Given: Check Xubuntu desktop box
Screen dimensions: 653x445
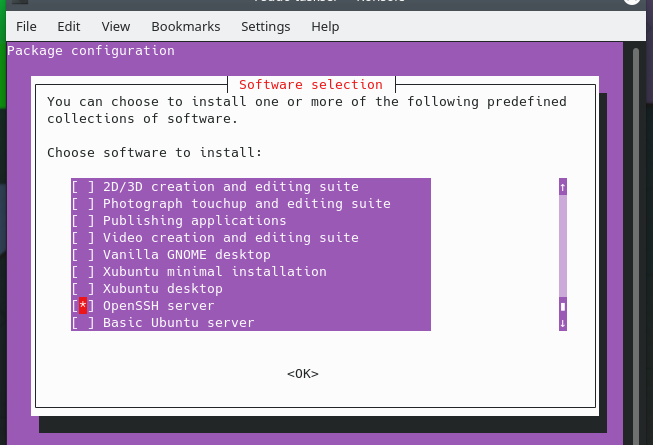Looking at the screenshot, I should click(x=83, y=289).
